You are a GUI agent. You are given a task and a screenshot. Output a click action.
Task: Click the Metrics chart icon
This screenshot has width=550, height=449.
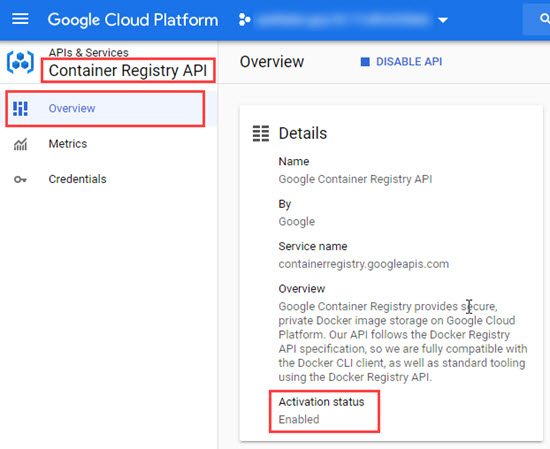coord(20,144)
